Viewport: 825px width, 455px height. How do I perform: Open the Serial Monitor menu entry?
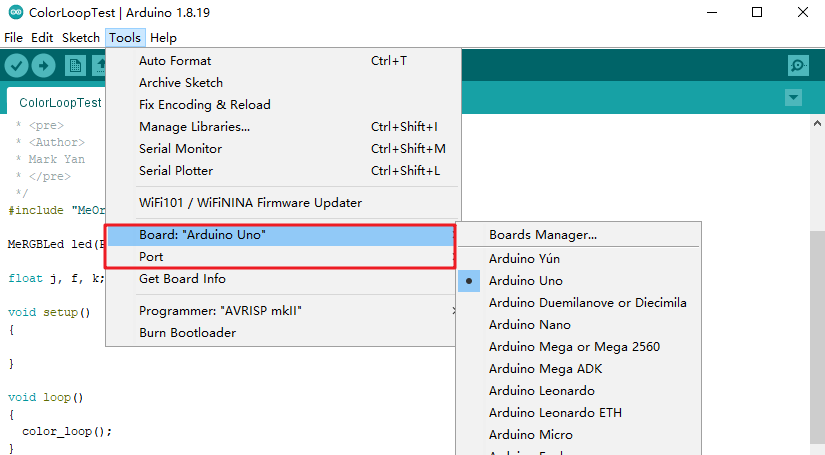284,149
